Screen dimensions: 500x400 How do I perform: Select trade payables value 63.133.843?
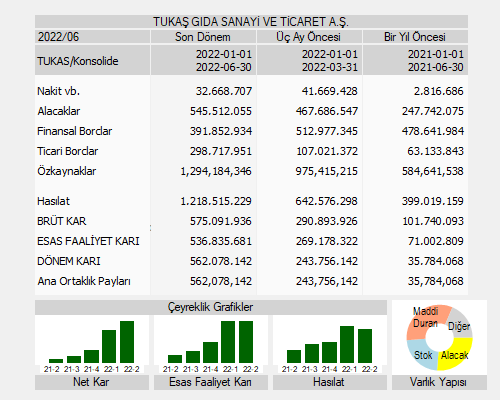pos(435,151)
